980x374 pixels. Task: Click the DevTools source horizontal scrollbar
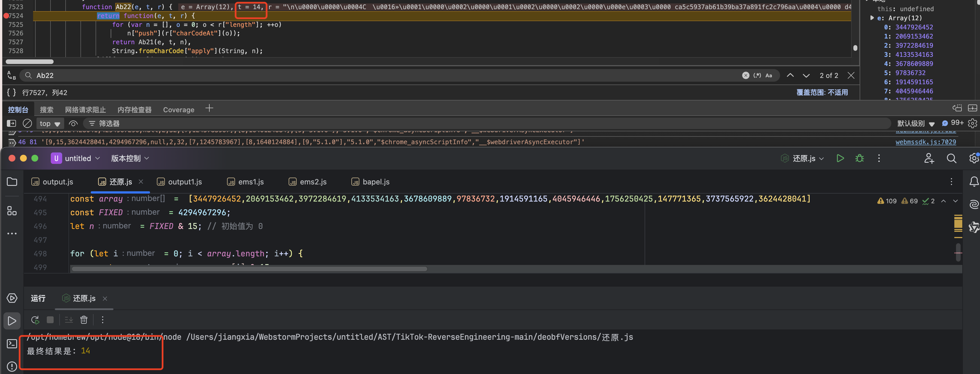tap(30, 62)
